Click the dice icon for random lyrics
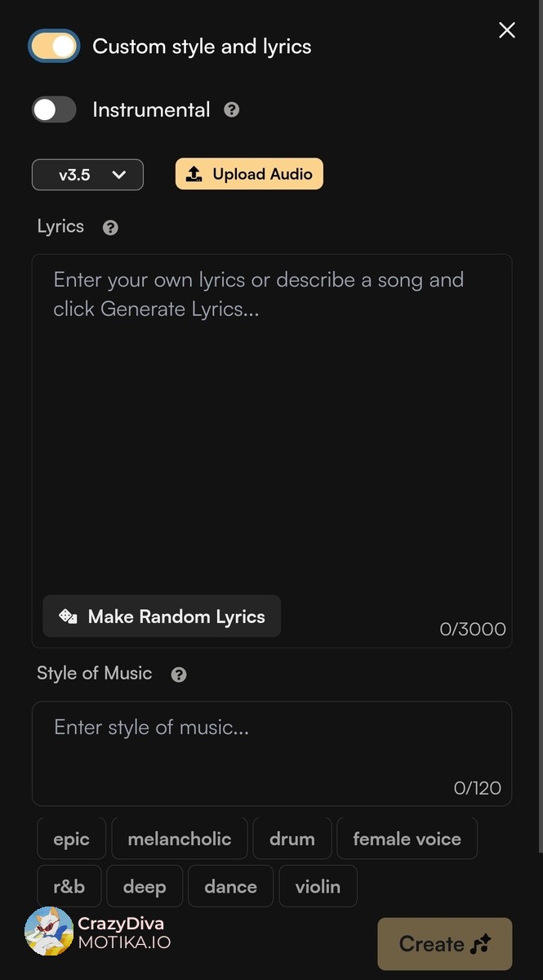The height and width of the screenshot is (980, 543). click(68, 617)
